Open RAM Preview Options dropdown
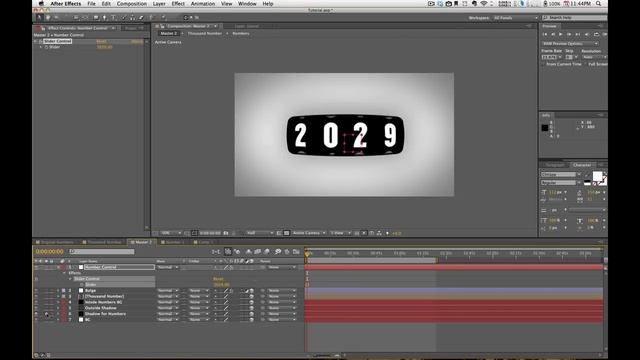This screenshot has height=360, width=640. [570, 43]
